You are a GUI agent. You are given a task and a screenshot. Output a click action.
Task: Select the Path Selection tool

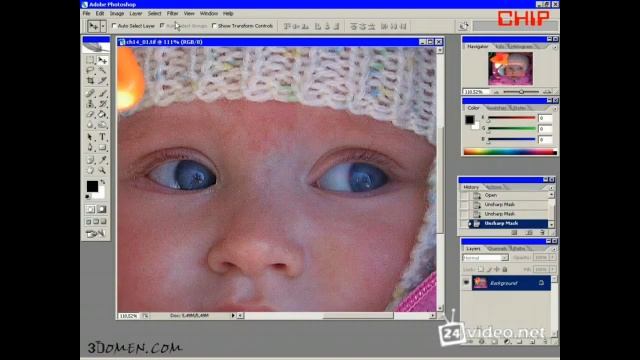tap(90, 137)
